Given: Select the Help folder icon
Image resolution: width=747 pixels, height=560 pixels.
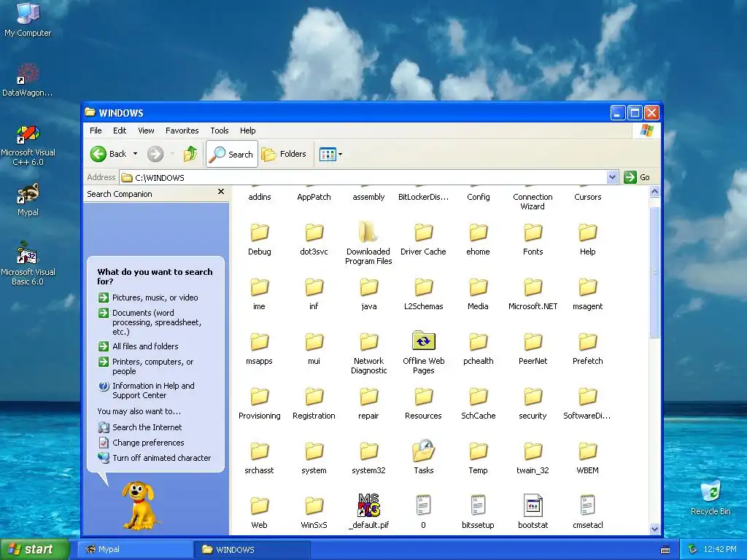Looking at the screenshot, I should 588,233.
